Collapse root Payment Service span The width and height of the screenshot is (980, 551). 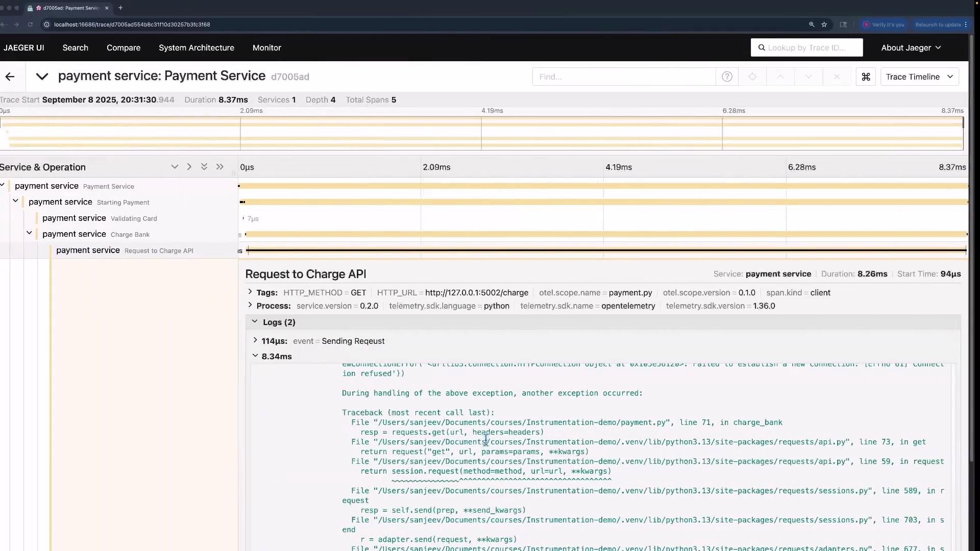[x=3, y=185]
